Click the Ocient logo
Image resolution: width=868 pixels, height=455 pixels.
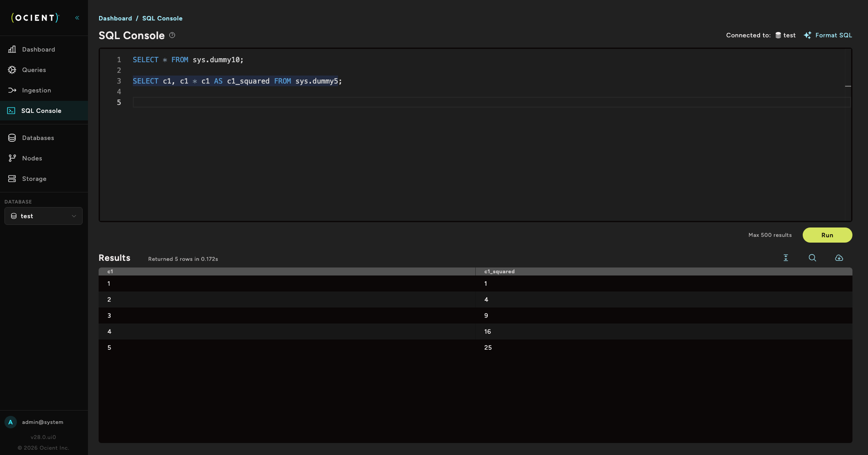tap(35, 18)
